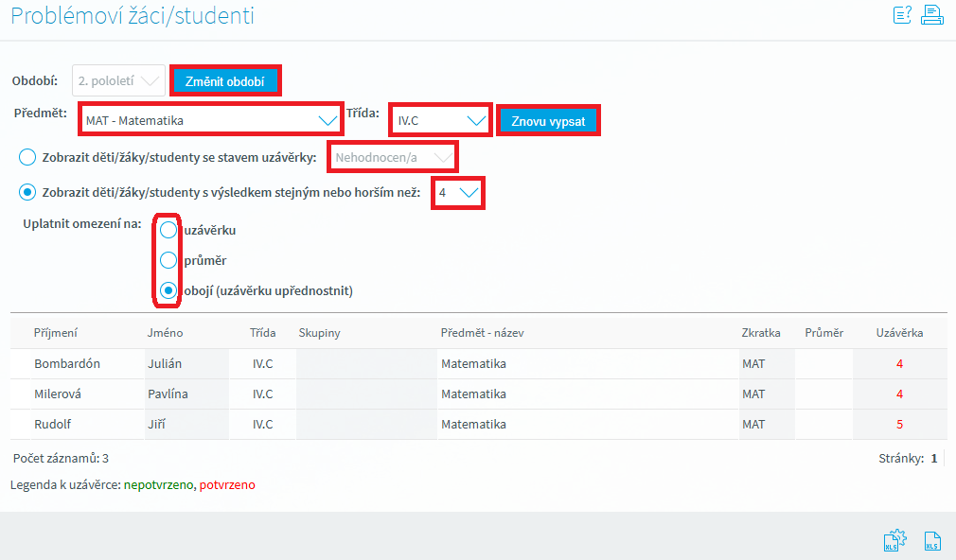
Task: Select the 'průměr' radio option
Action: [x=168, y=260]
